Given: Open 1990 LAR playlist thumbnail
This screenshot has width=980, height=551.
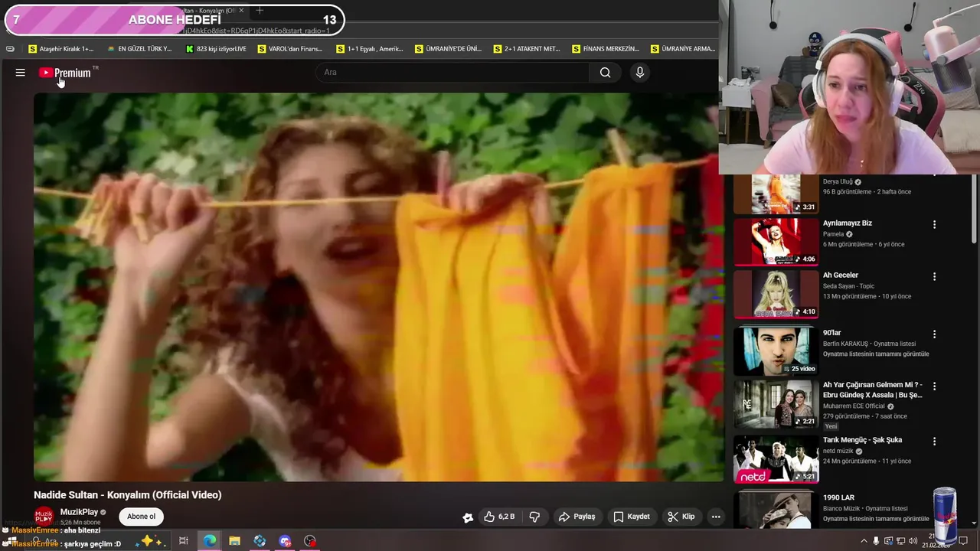Looking at the screenshot, I should pos(776,510).
